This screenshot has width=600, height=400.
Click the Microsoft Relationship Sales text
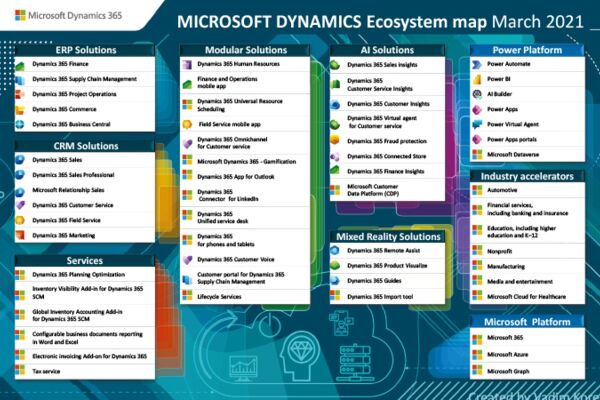[68, 190]
